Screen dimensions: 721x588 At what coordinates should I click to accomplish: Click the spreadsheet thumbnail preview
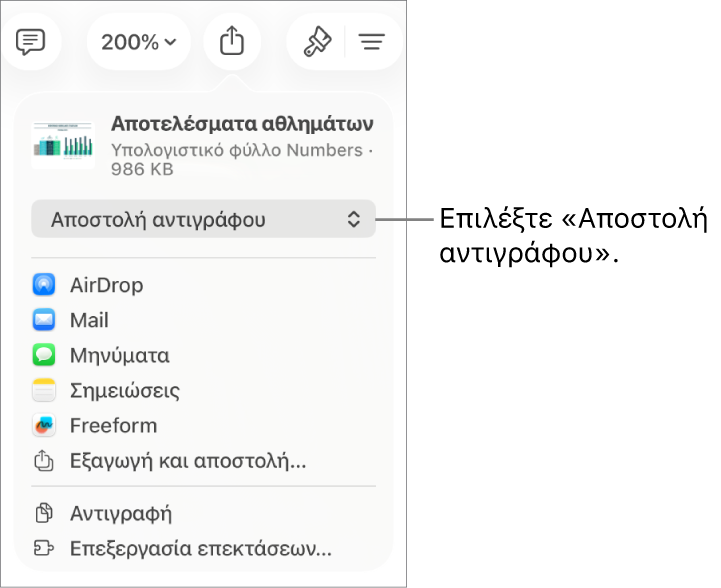pos(63,145)
